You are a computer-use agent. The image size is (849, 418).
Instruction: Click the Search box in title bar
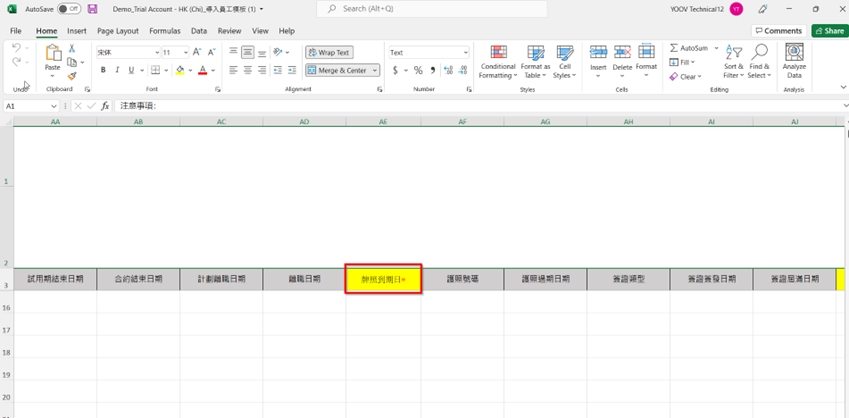[432, 9]
